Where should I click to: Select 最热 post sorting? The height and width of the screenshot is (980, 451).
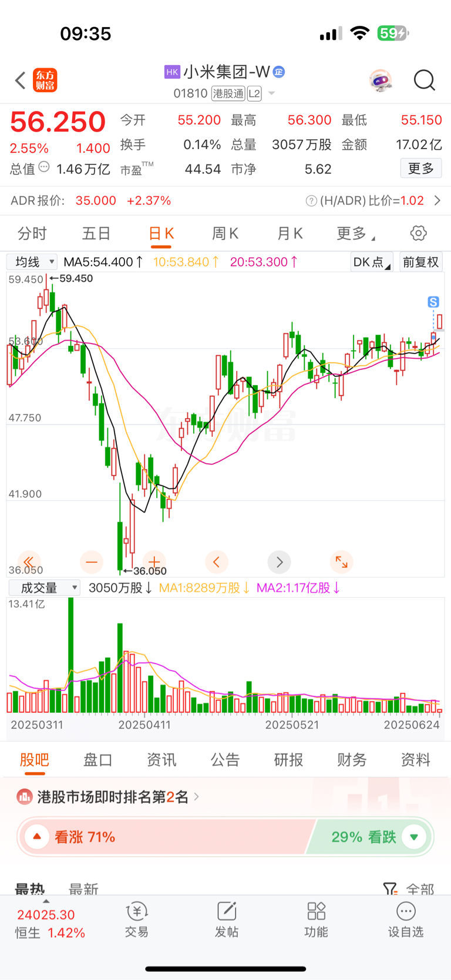pyautogui.click(x=30, y=889)
